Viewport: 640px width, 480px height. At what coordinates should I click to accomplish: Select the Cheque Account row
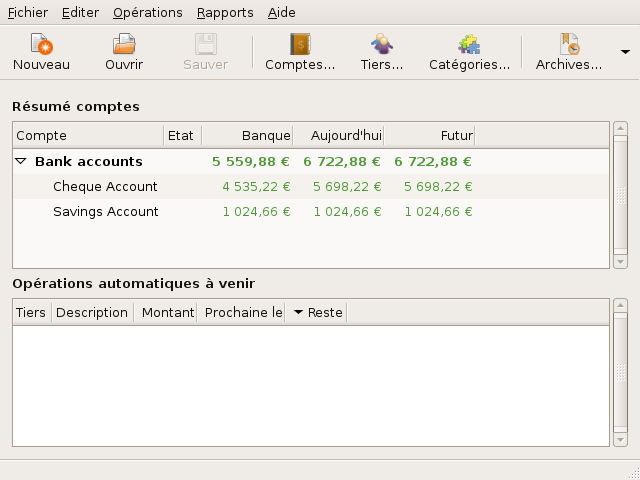tap(105, 186)
